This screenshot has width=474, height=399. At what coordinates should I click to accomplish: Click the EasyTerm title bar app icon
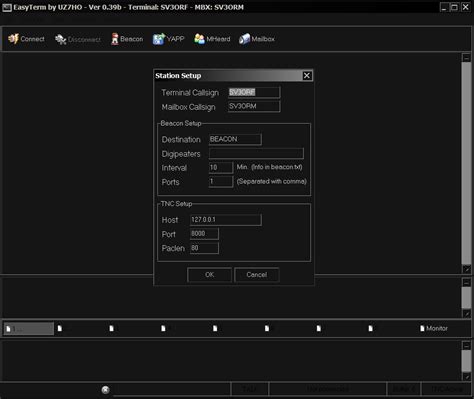pos(7,7)
